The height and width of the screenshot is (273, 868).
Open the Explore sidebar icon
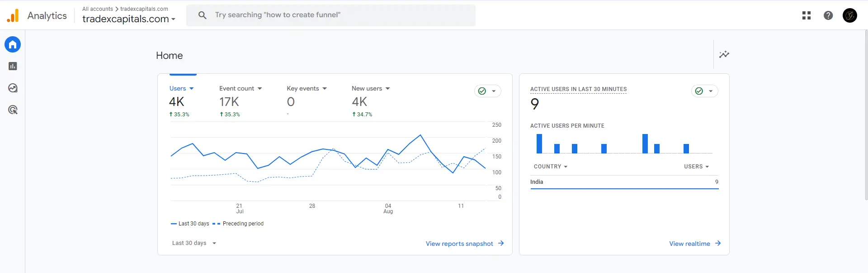click(x=13, y=88)
